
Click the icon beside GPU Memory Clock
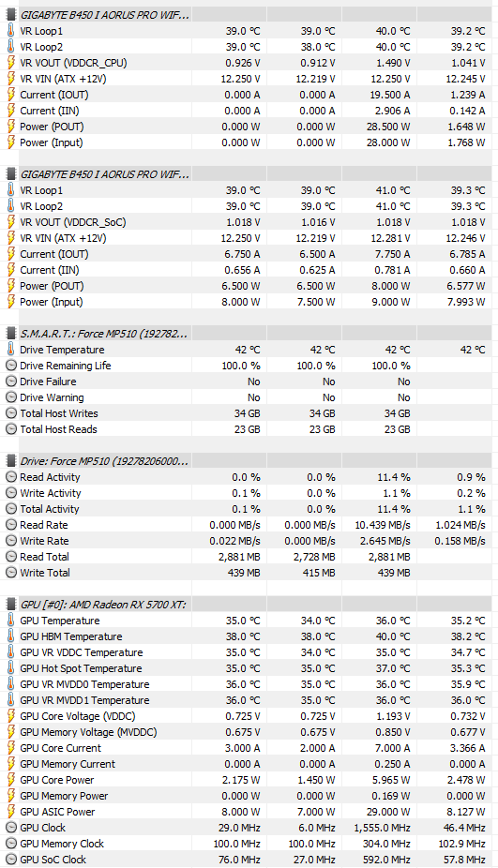click(11, 844)
